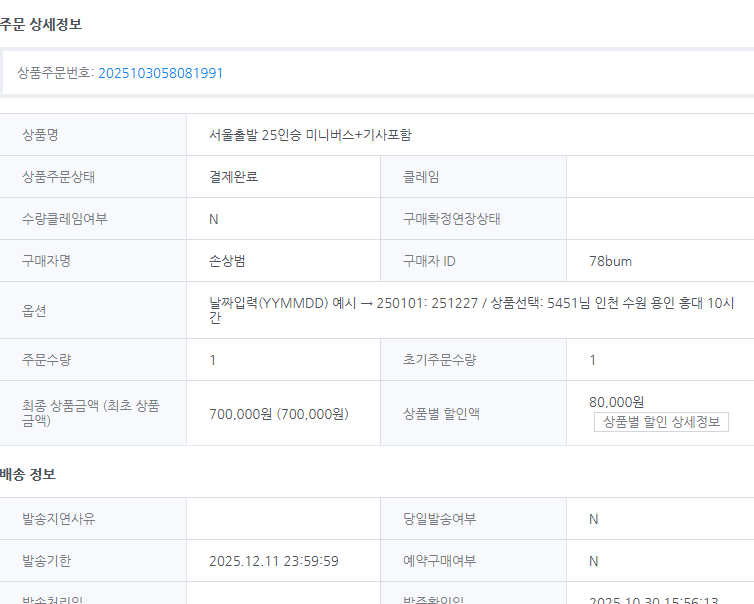The width and height of the screenshot is (754, 604).
Task: Select the 예약구매여부 label cell
Action: point(439,561)
